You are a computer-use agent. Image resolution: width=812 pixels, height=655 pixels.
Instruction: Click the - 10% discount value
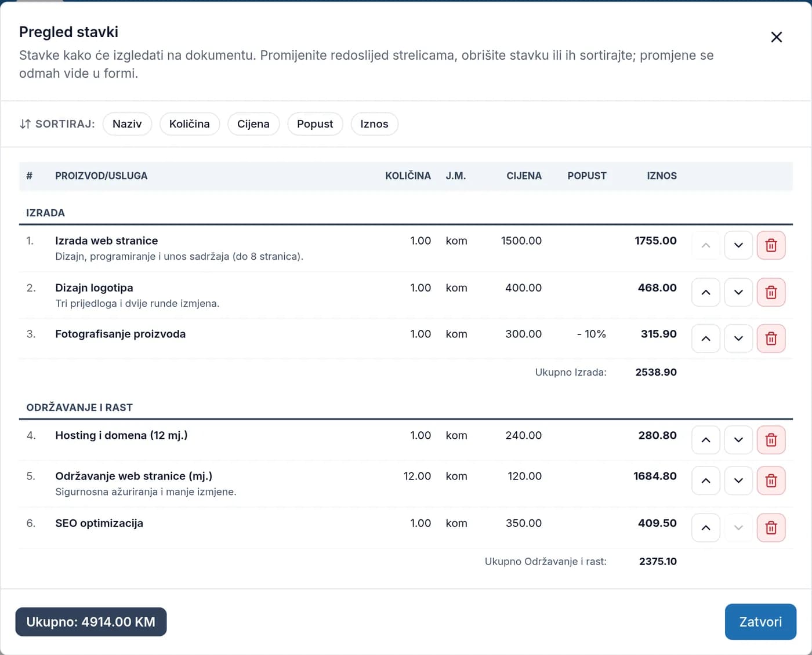(x=592, y=334)
